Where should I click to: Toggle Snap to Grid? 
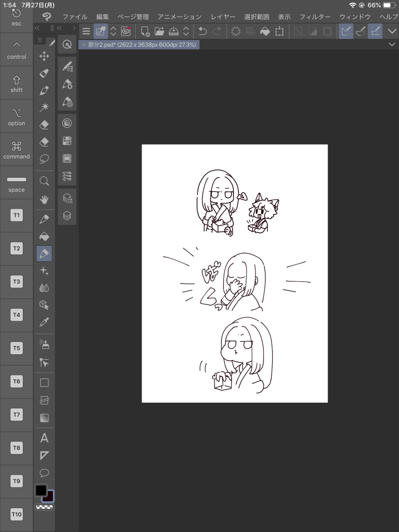(375, 31)
